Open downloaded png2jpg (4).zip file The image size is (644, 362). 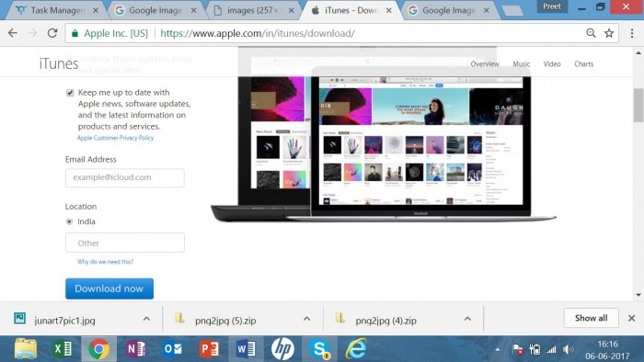click(385, 320)
